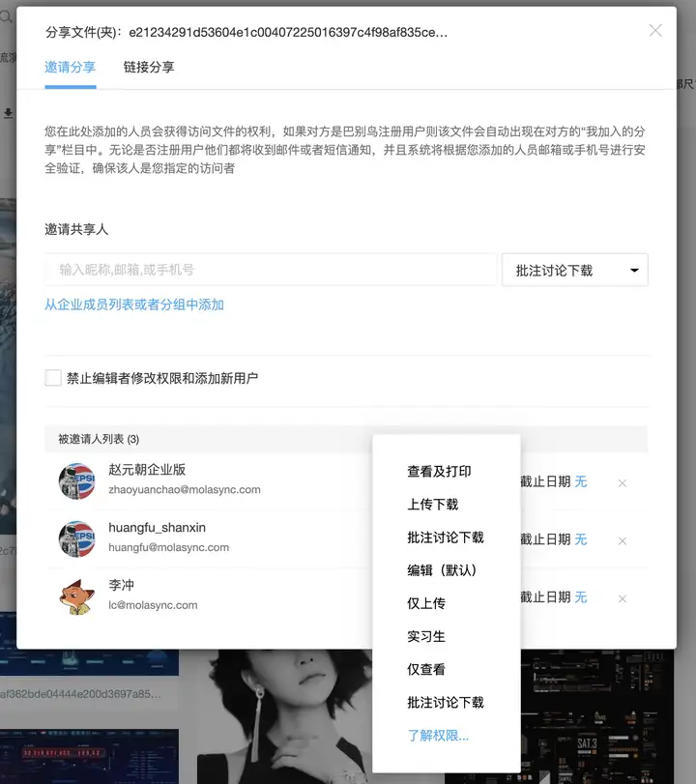The width and height of the screenshot is (696, 784).
Task: Click 从企业成员列表或者分组中添加 link
Action: (x=134, y=305)
